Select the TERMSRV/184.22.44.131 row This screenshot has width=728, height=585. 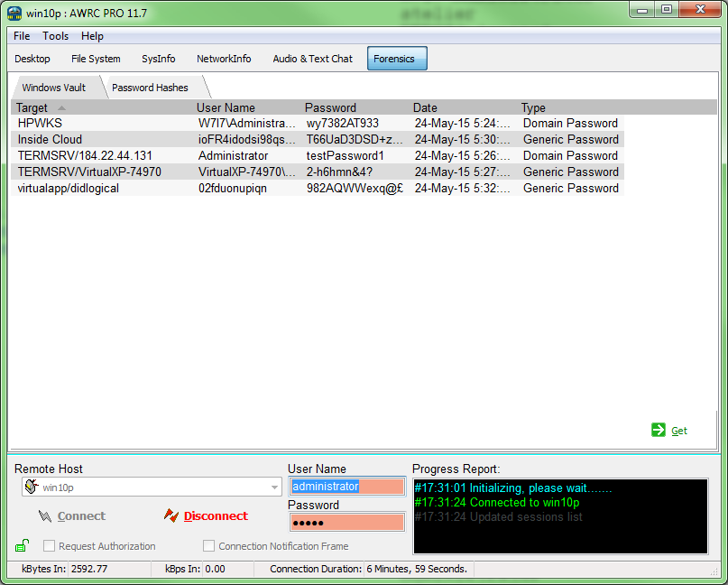click(318, 155)
